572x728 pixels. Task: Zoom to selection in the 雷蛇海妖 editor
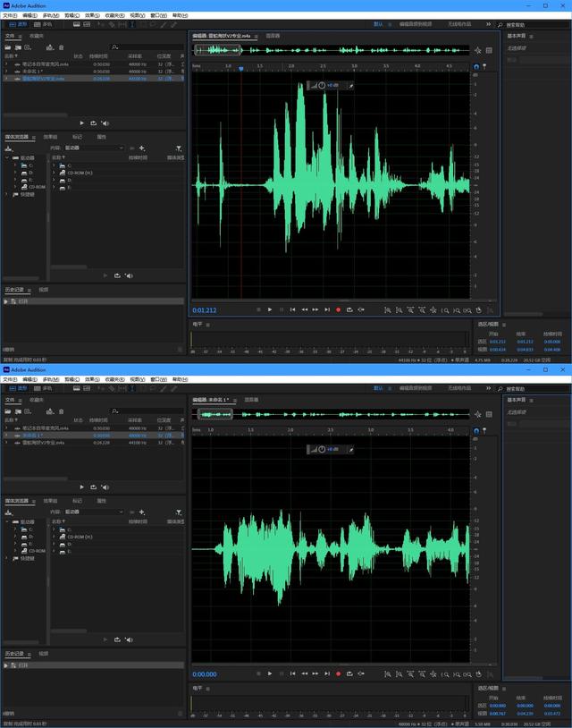(x=467, y=310)
